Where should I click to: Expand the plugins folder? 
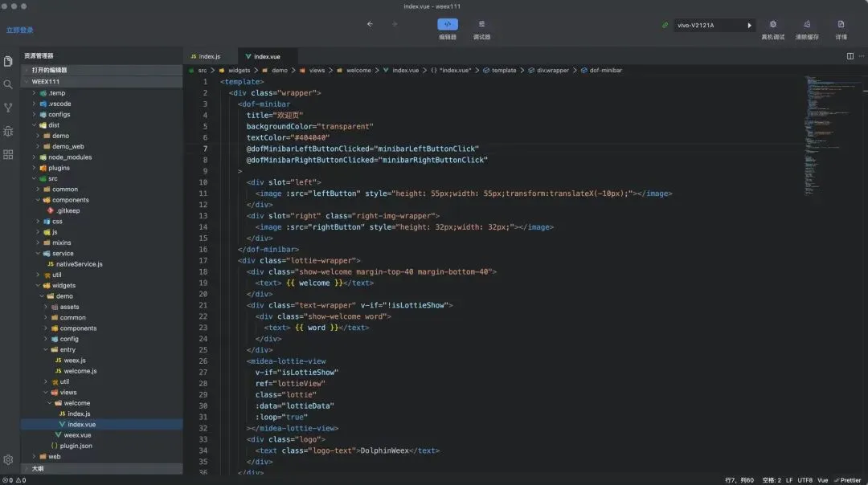pyautogui.click(x=102, y=168)
